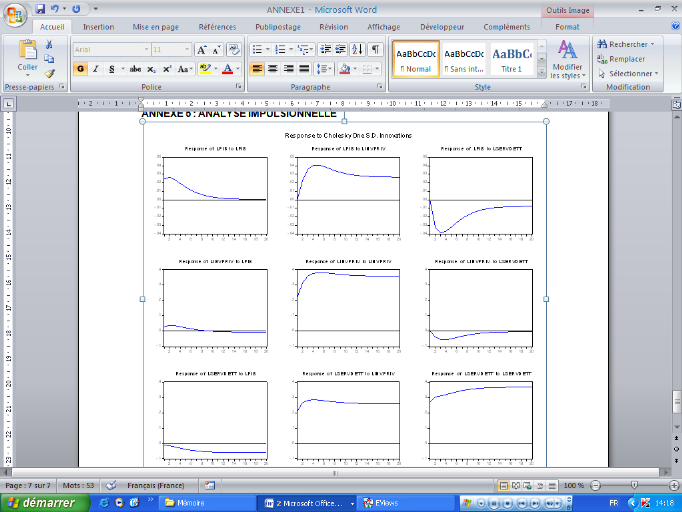This screenshot has height=512, width=682.
Task: Click the bullet list icon
Action: point(257,49)
